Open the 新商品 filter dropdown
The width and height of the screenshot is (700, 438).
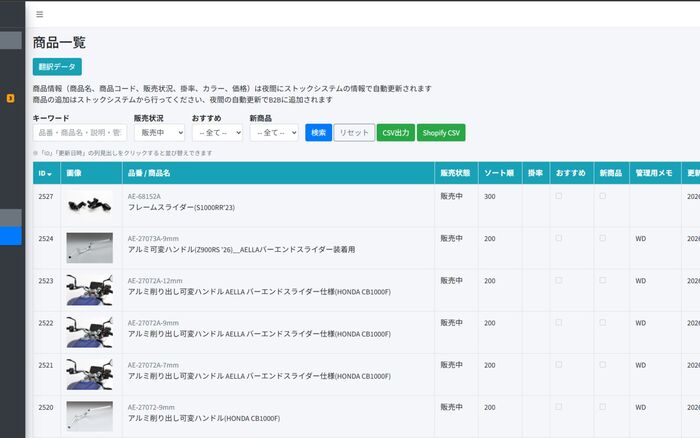pos(274,133)
